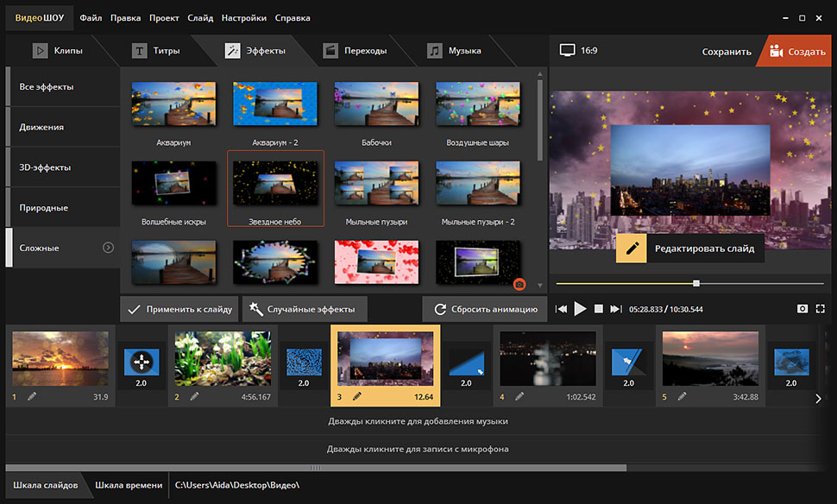Stop the preview playback

coord(599,309)
